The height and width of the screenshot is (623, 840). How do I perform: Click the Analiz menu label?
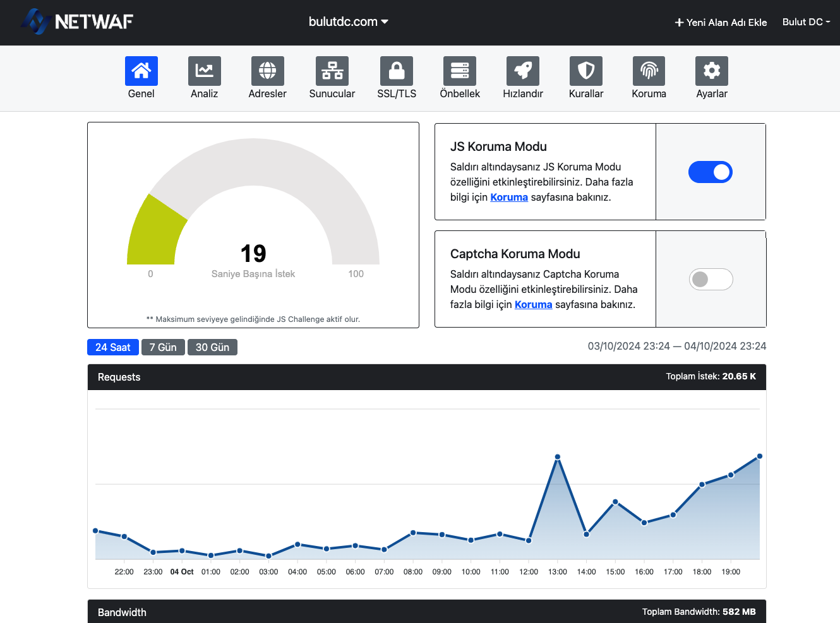pos(204,93)
